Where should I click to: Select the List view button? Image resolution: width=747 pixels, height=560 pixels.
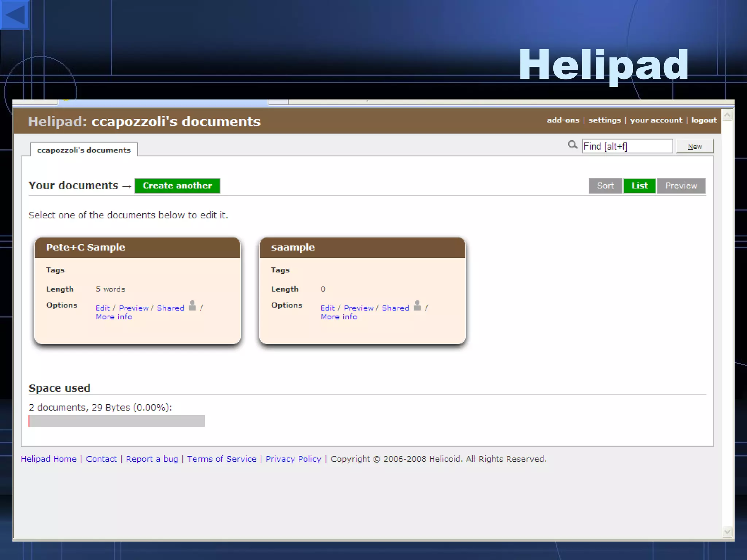pos(639,186)
